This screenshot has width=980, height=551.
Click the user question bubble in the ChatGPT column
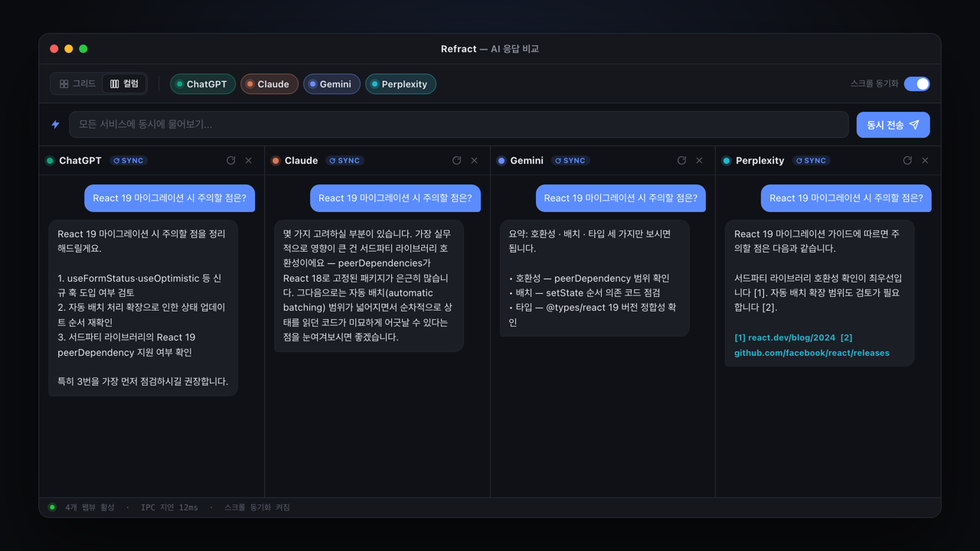[x=170, y=198]
